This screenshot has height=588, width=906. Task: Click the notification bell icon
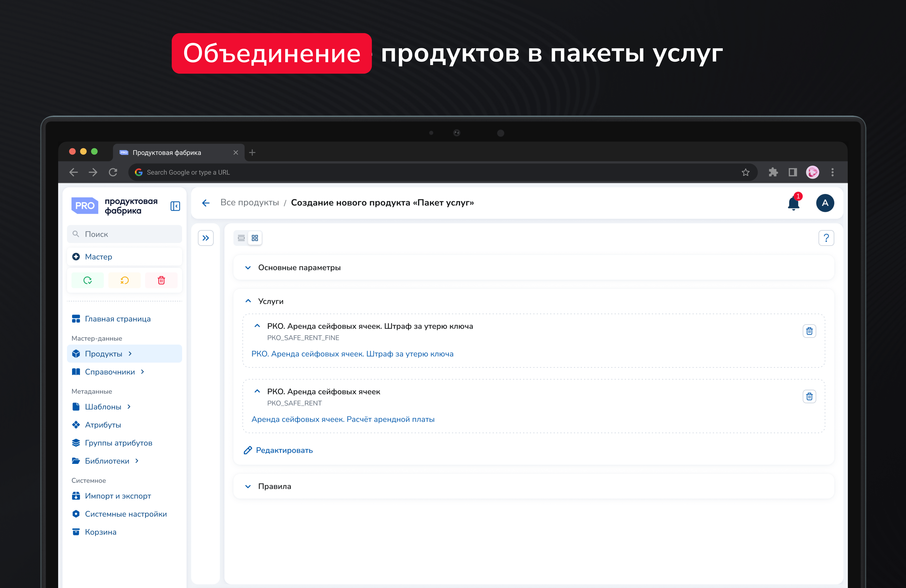click(x=793, y=203)
